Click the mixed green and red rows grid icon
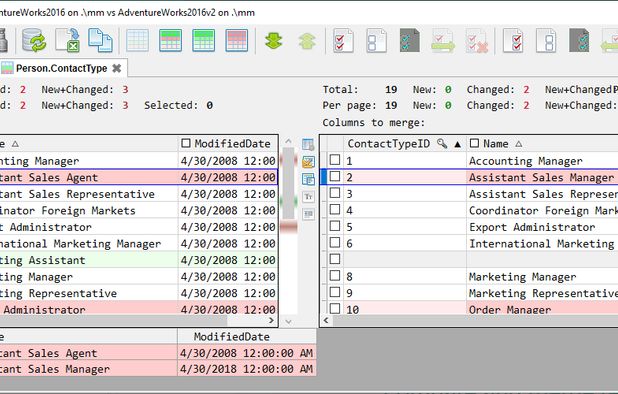The image size is (618, 394). point(171,41)
